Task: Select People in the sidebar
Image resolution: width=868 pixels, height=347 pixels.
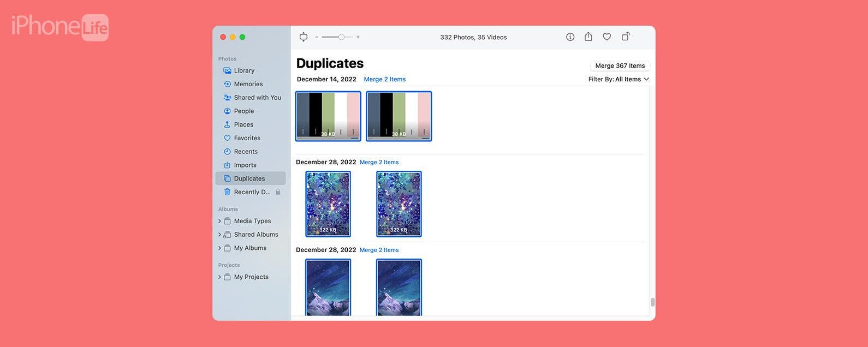Action: coord(244,111)
